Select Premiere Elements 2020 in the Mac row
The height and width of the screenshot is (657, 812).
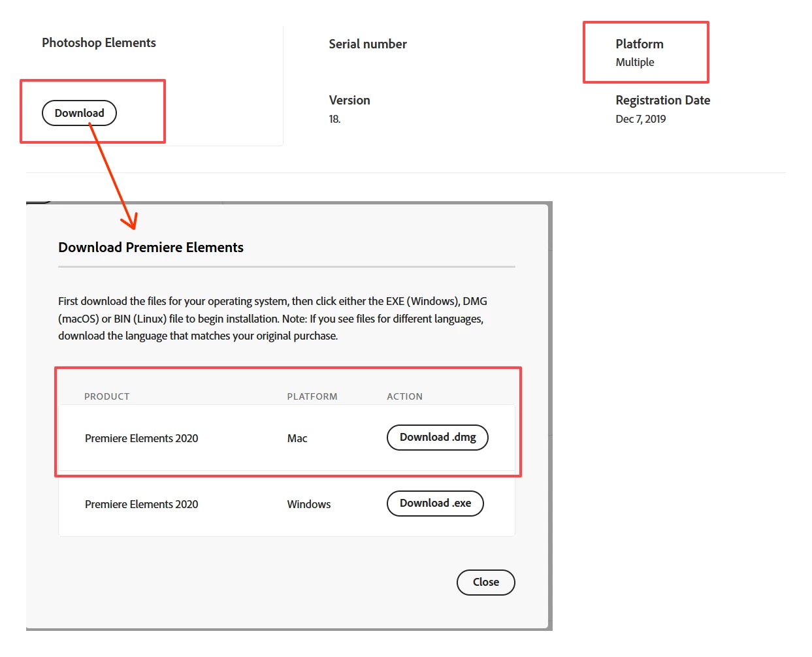pyautogui.click(x=142, y=438)
